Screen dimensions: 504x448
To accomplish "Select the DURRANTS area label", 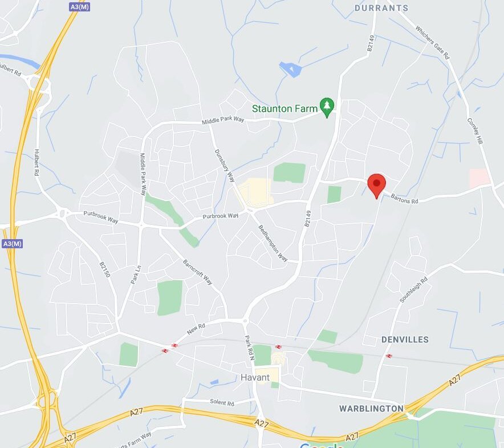I will tap(381, 8).
